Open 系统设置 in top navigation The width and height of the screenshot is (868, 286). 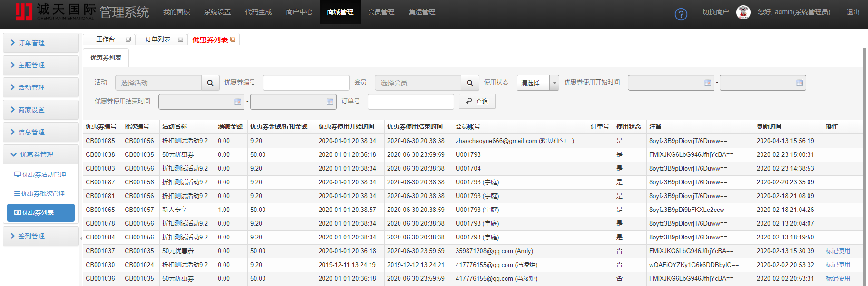pyautogui.click(x=217, y=12)
